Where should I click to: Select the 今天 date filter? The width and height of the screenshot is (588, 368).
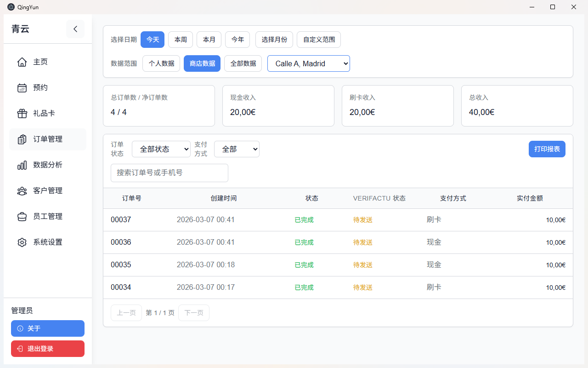pos(153,40)
